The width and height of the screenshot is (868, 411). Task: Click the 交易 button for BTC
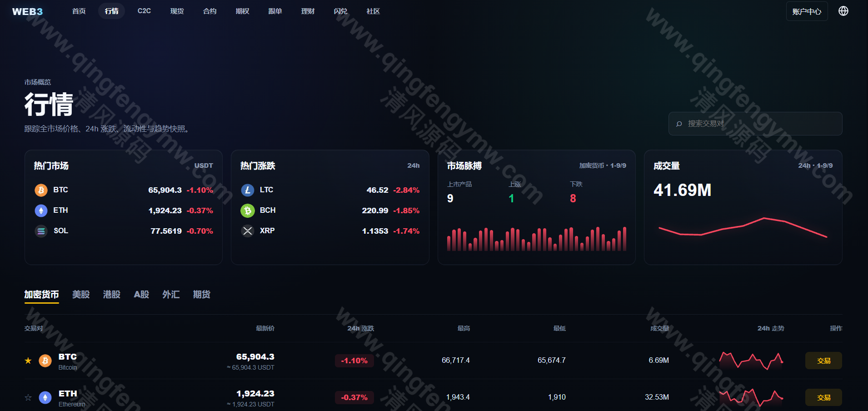tap(823, 361)
